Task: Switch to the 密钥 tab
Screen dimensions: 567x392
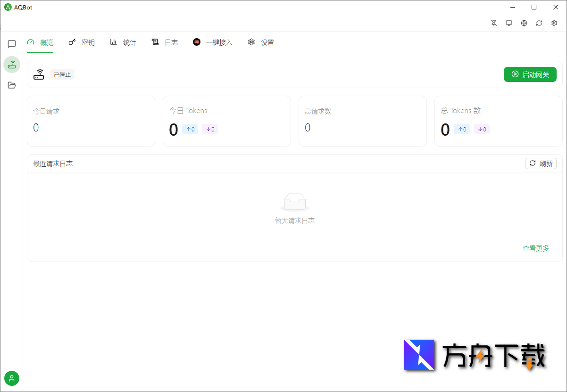Action: (x=82, y=42)
